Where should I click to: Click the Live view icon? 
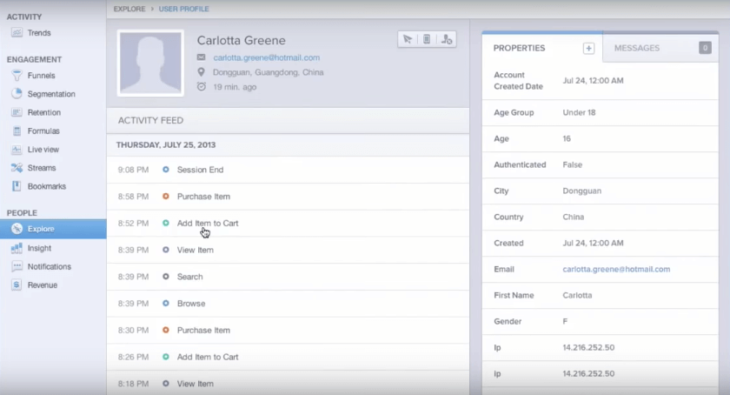point(17,150)
